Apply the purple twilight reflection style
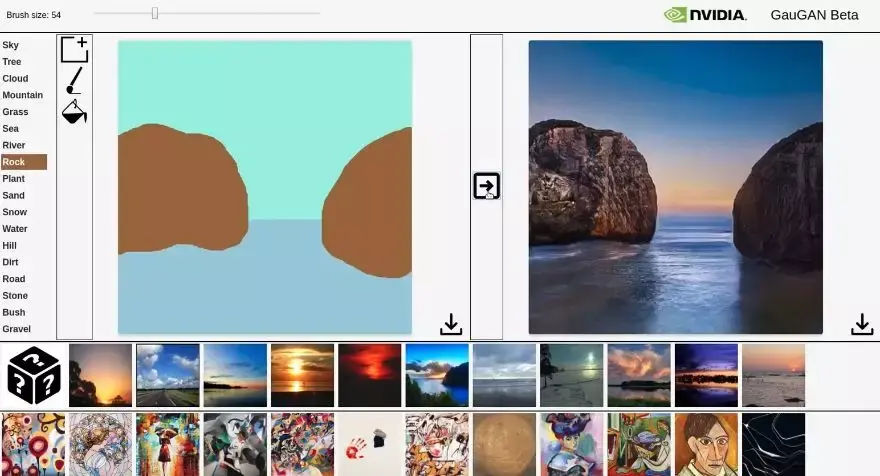 point(707,375)
